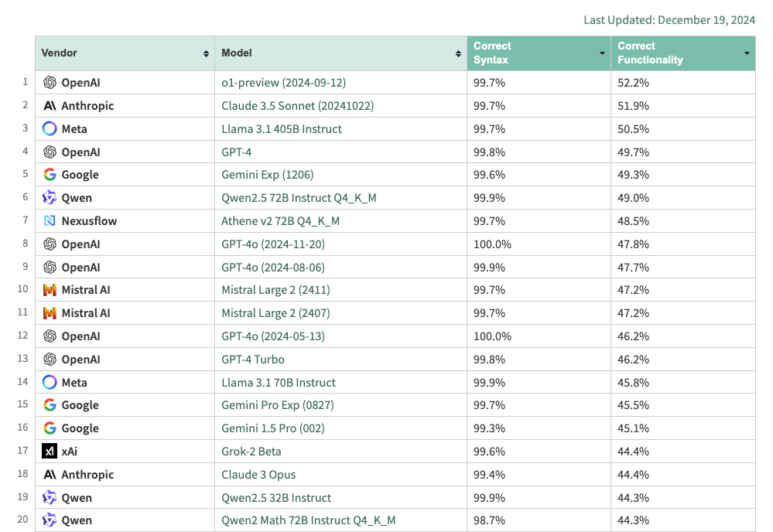Open the Athene v2 72B Q4_K_M link

(x=281, y=221)
